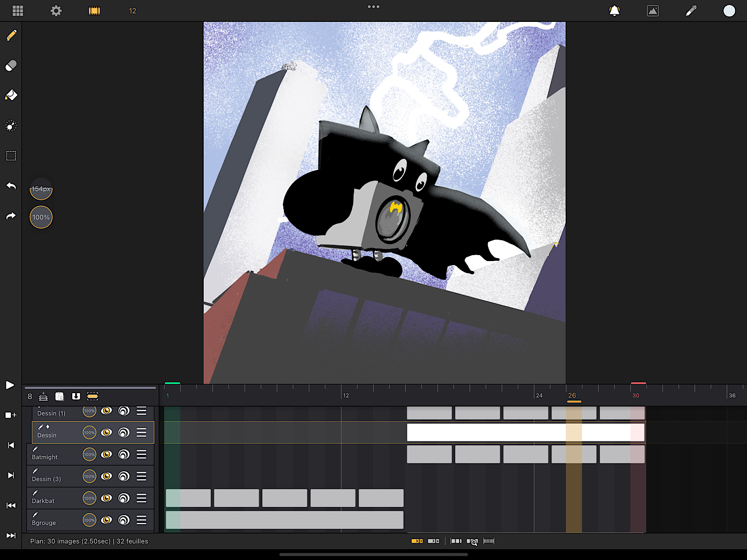Expand options menu of the Dessin (1) layer
747x560 pixels.
tap(141, 411)
